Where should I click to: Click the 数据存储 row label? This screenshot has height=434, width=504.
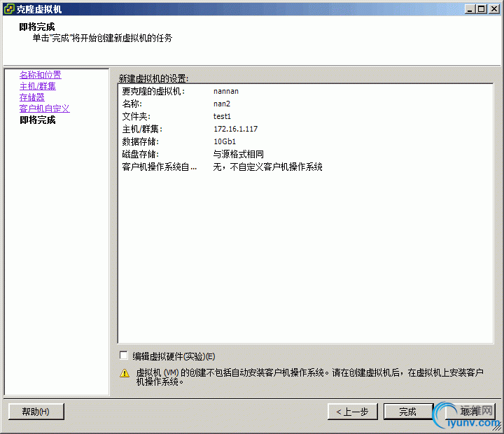(141, 141)
